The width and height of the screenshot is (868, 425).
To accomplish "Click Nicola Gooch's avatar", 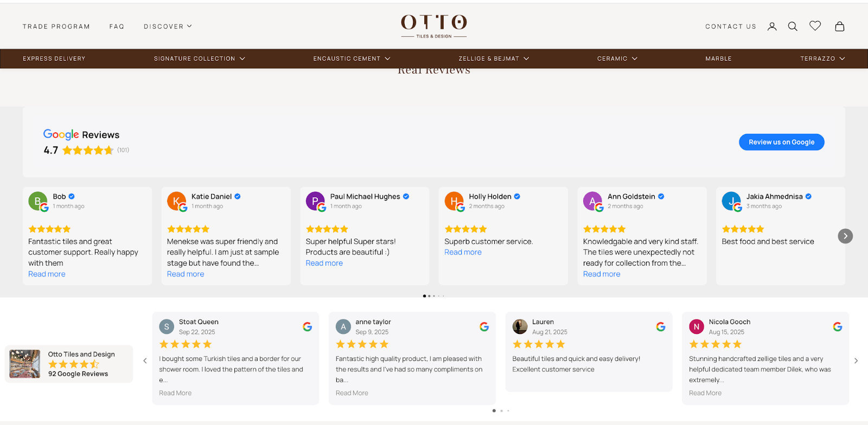I will [x=697, y=326].
